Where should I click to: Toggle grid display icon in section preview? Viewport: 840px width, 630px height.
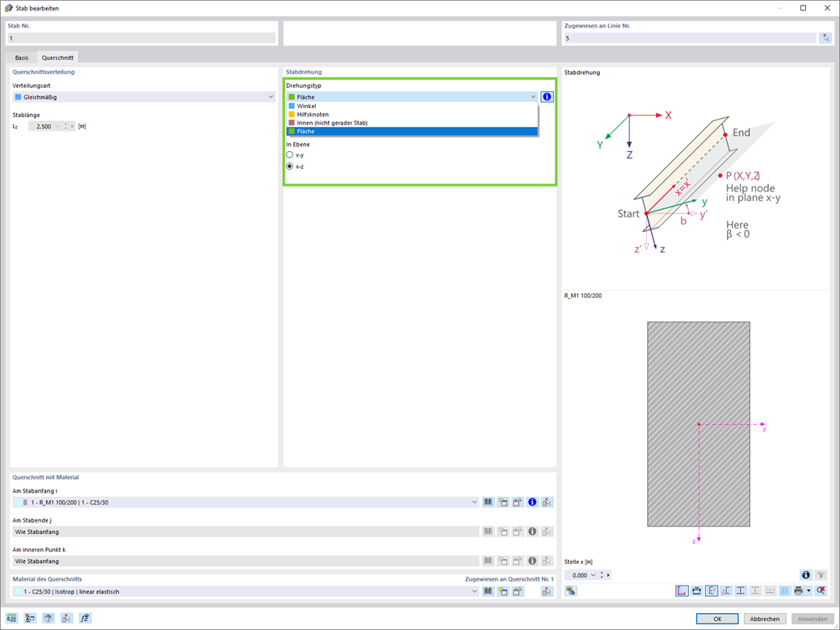(x=784, y=591)
